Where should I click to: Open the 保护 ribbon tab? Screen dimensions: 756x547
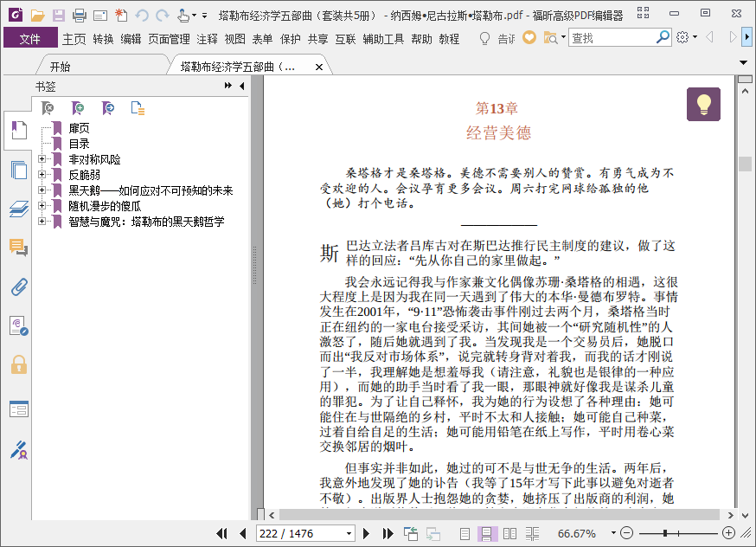pyautogui.click(x=291, y=39)
